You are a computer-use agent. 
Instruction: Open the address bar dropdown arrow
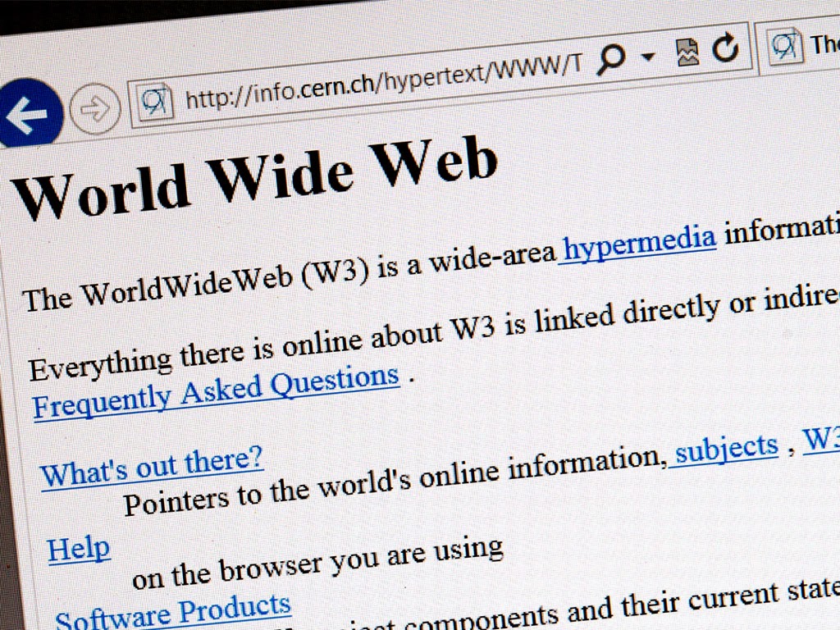648,57
